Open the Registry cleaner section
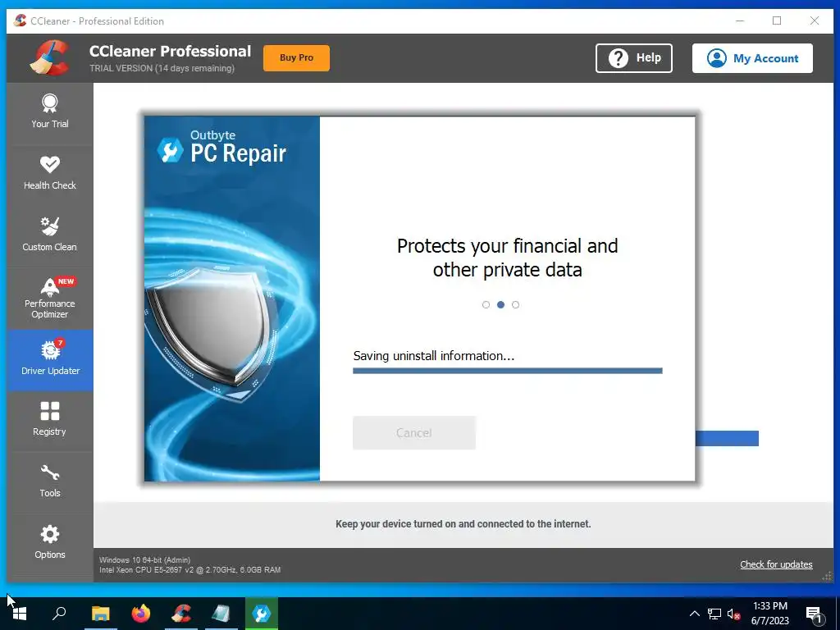The height and width of the screenshot is (630, 840). [50, 422]
